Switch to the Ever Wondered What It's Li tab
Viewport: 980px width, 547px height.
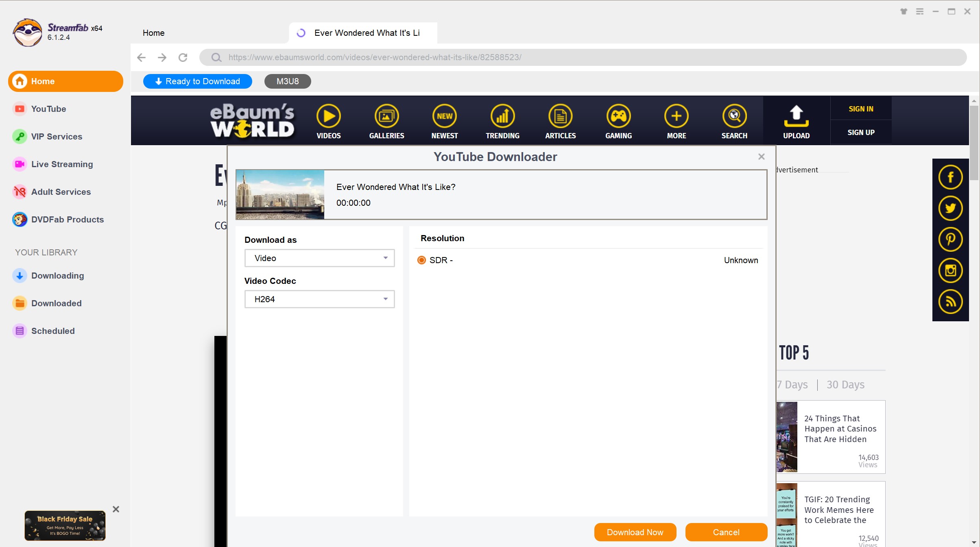tap(363, 33)
